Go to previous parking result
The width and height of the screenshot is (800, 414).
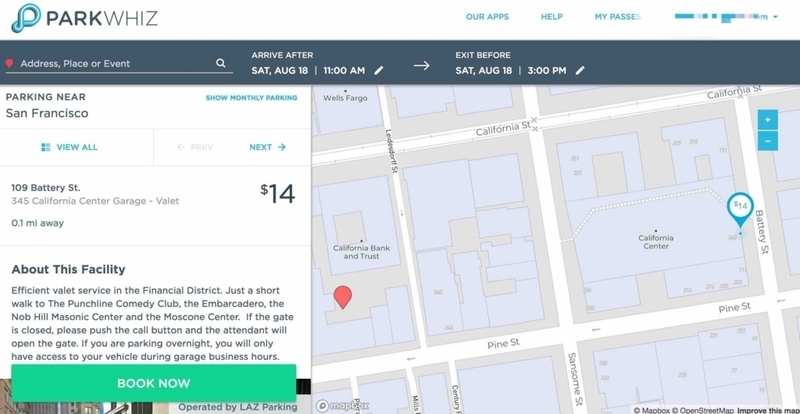[x=194, y=147]
